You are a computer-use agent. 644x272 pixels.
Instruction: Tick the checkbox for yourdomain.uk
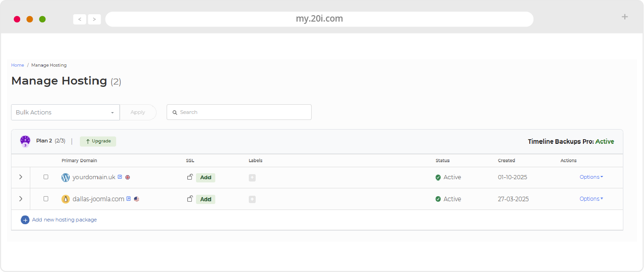pyautogui.click(x=46, y=177)
